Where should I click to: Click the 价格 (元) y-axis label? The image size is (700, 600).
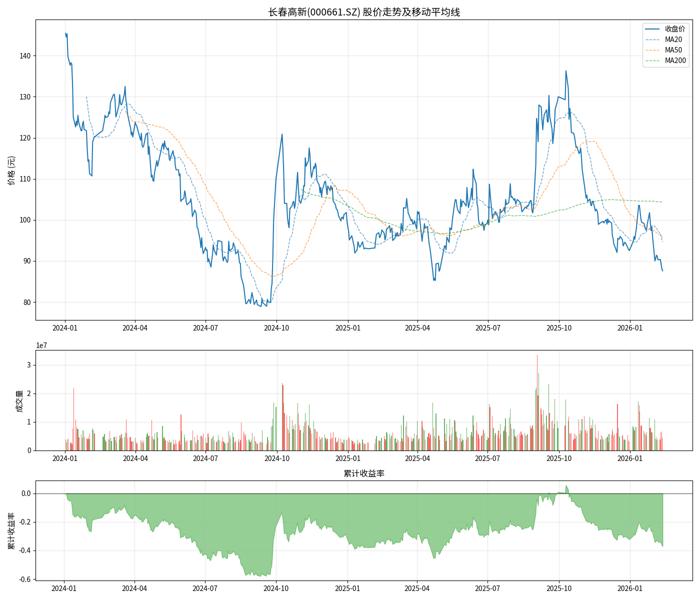[11, 170]
